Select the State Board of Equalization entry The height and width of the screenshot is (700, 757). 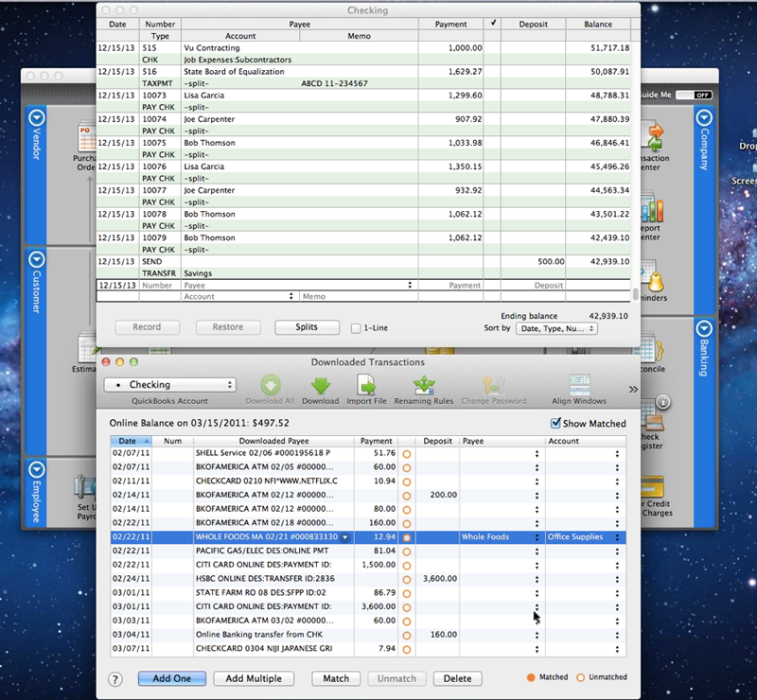(363, 78)
